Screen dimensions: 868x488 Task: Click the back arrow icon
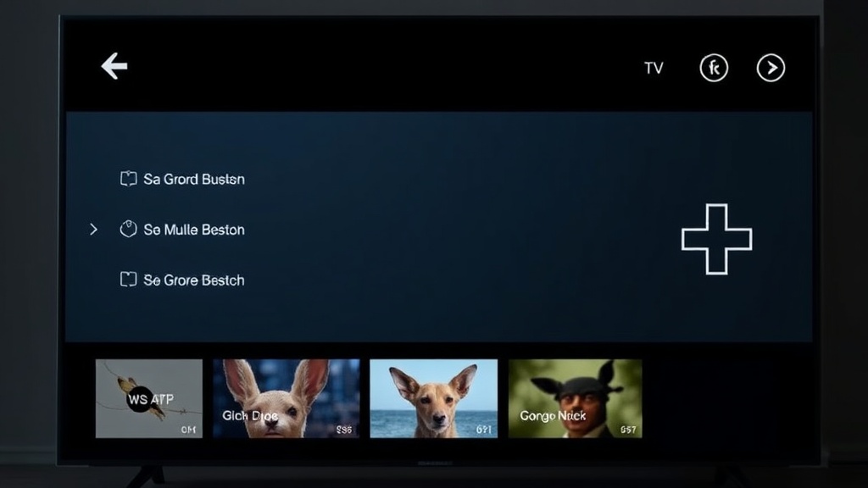[x=114, y=67]
